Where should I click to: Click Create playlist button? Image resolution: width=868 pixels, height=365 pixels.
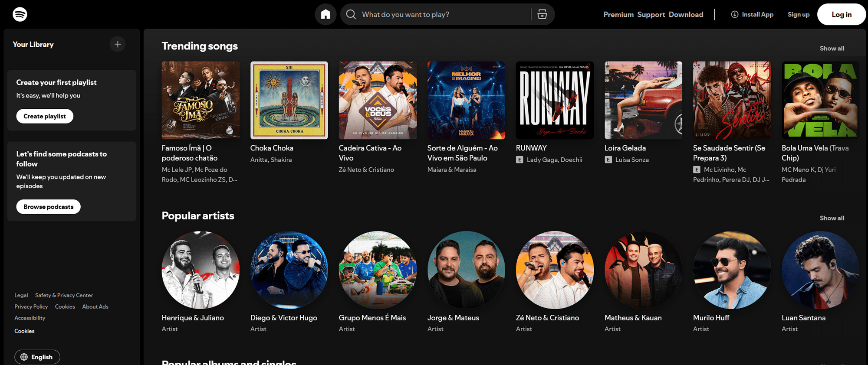pyautogui.click(x=45, y=116)
